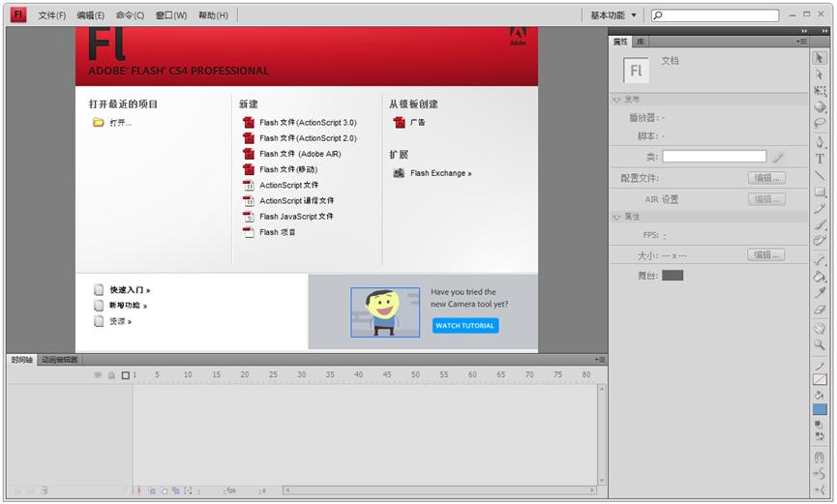The image size is (837, 504).
Task: Select the Hand tool
Action: point(820,328)
